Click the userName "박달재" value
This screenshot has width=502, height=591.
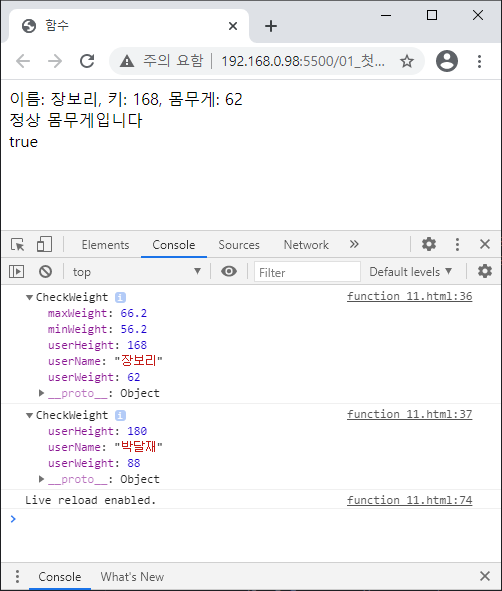click(139, 447)
